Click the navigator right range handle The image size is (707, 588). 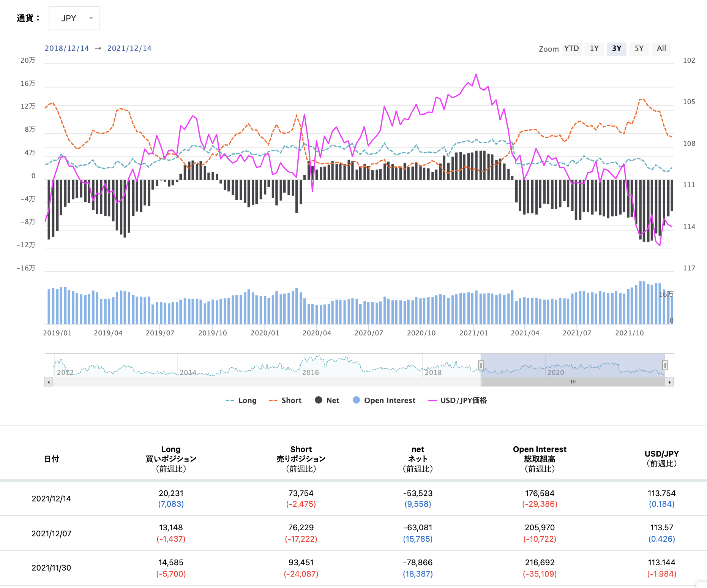[665, 365]
